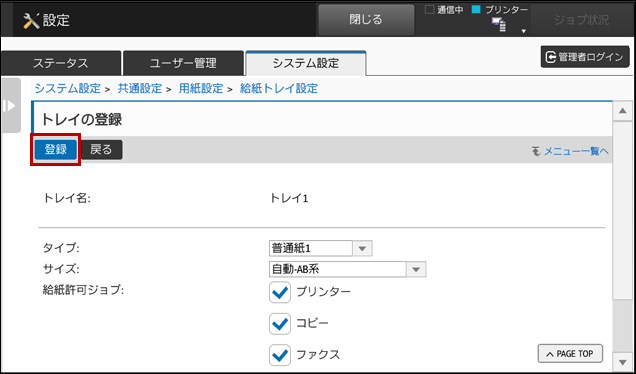The image size is (636, 374).
Task: Open the サイズ dropdown showing 自動-AB系
Action: [x=347, y=269]
